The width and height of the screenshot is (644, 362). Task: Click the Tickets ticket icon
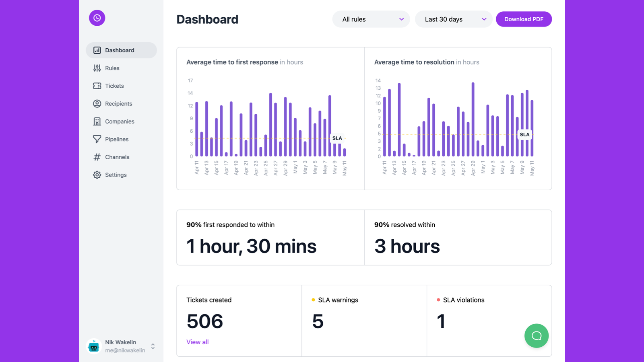(97, 86)
